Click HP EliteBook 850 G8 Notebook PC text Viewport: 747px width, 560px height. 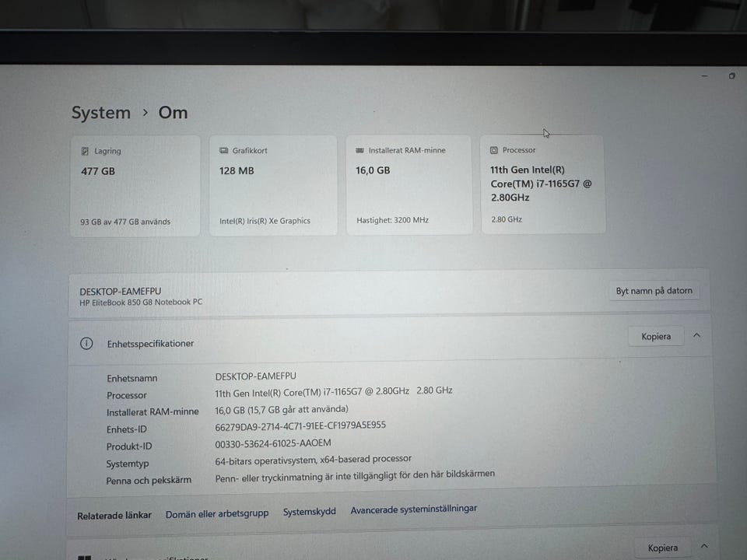141,302
